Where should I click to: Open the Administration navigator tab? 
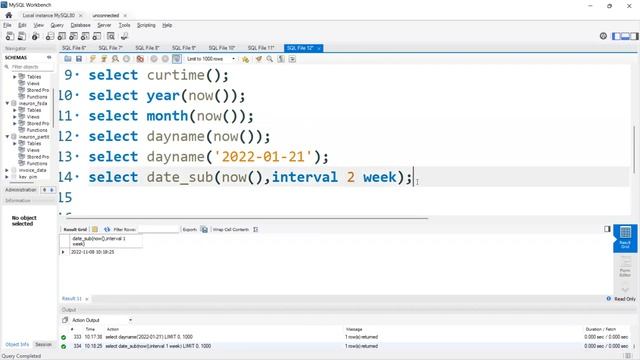pyautogui.click(x=21, y=190)
